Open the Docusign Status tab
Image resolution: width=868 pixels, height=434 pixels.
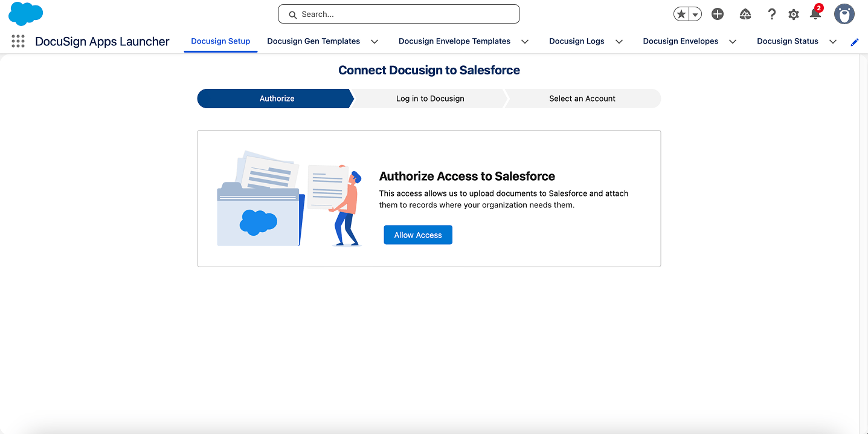[788, 41]
